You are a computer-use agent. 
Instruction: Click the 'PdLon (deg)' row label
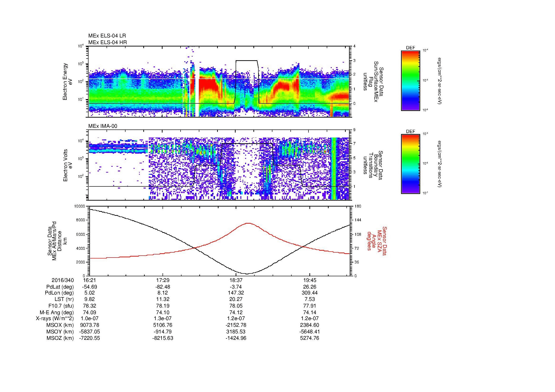pos(60,293)
